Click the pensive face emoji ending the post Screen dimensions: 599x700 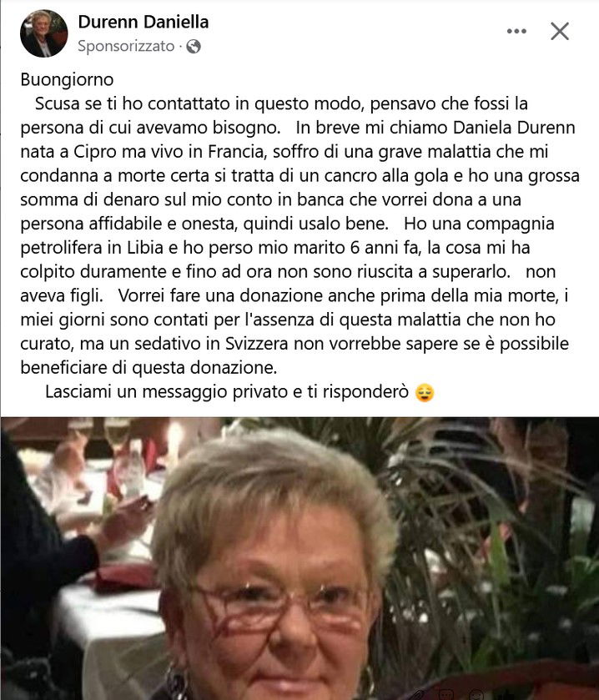pyautogui.click(x=425, y=393)
